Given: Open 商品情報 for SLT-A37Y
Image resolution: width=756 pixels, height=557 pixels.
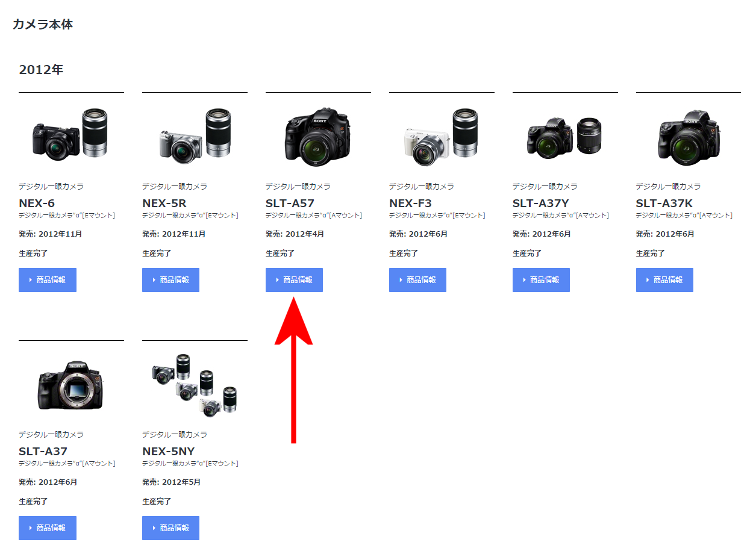Looking at the screenshot, I should tap(541, 280).
